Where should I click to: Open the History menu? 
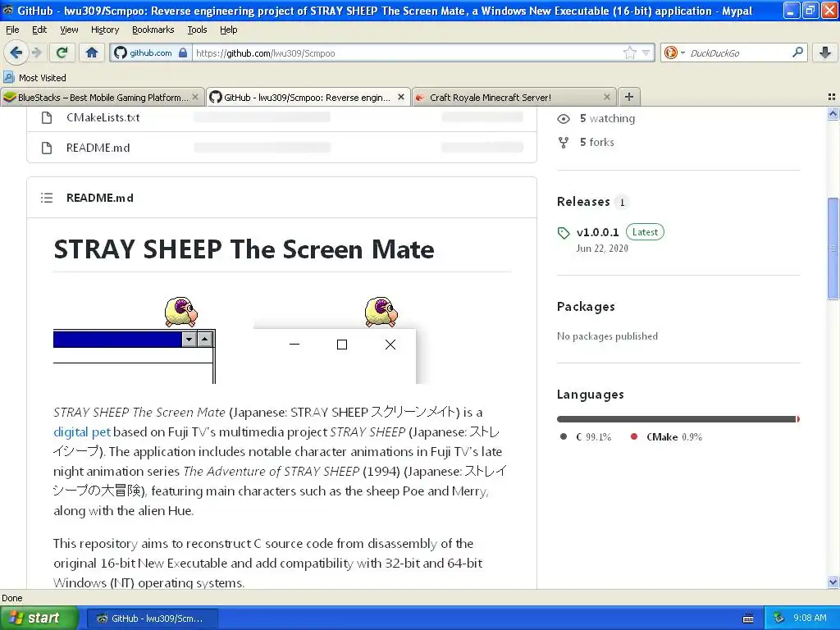(x=105, y=30)
